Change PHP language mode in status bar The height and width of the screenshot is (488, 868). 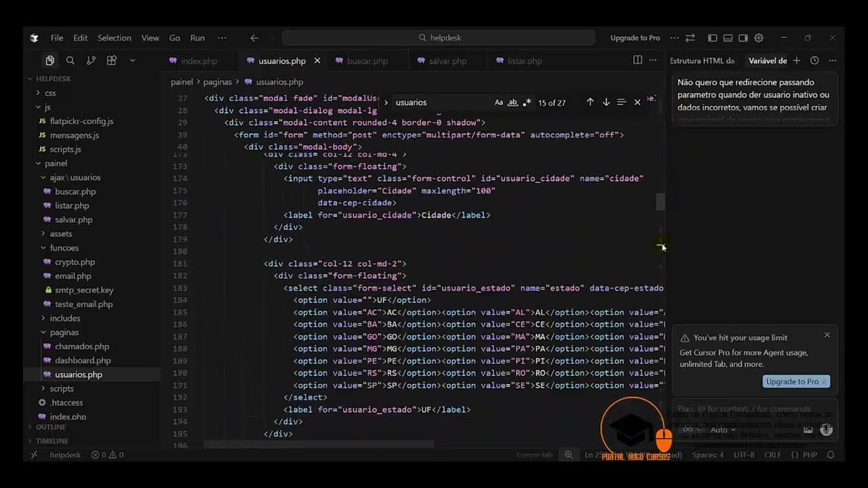coord(810,455)
